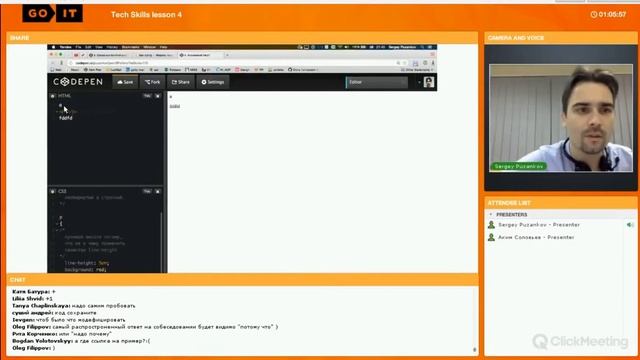Image resolution: width=640 pixels, height=360 pixels.
Task: Select the second presenter in the attendee list
Action: [536, 237]
